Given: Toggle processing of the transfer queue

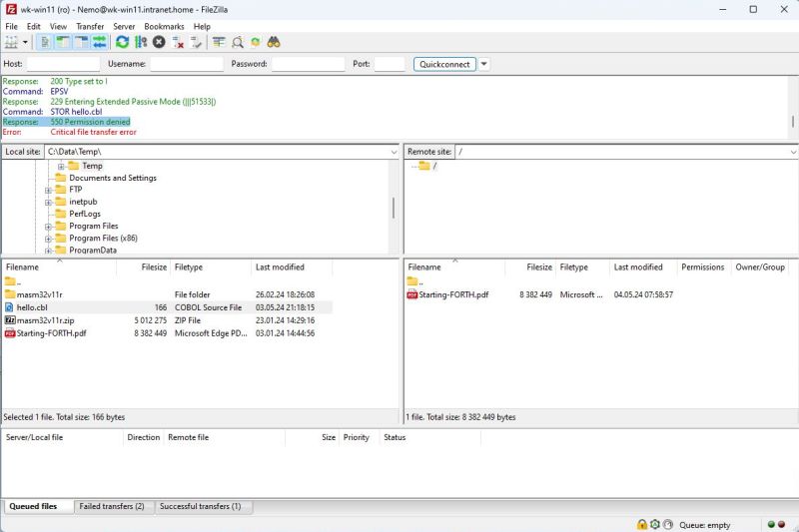Looking at the screenshot, I should pos(141,42).
